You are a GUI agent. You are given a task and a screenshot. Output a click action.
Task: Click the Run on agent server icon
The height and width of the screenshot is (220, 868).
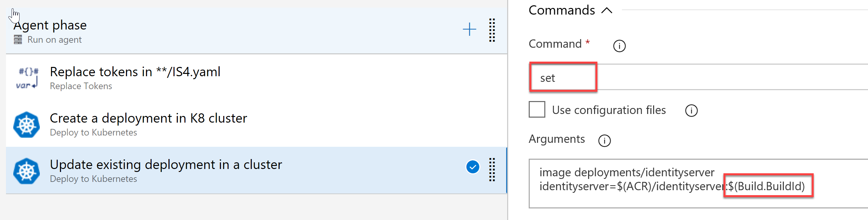pos(18,40)
